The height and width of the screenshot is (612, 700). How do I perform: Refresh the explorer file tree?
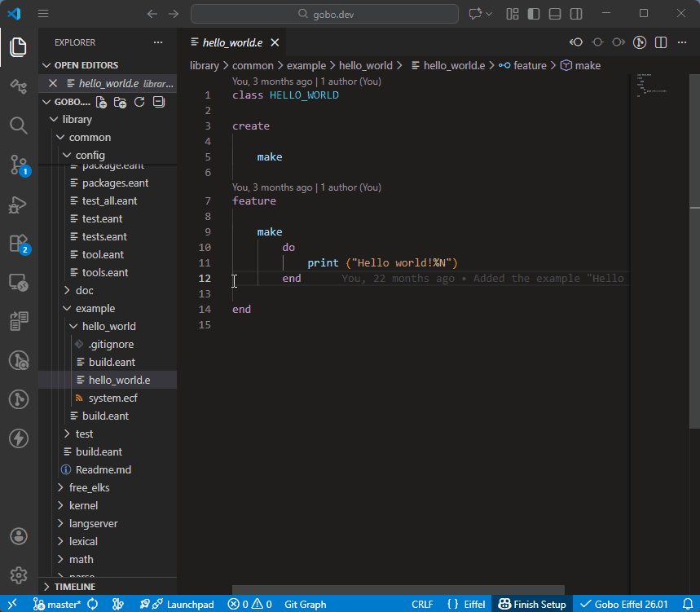tap(139, 103)
